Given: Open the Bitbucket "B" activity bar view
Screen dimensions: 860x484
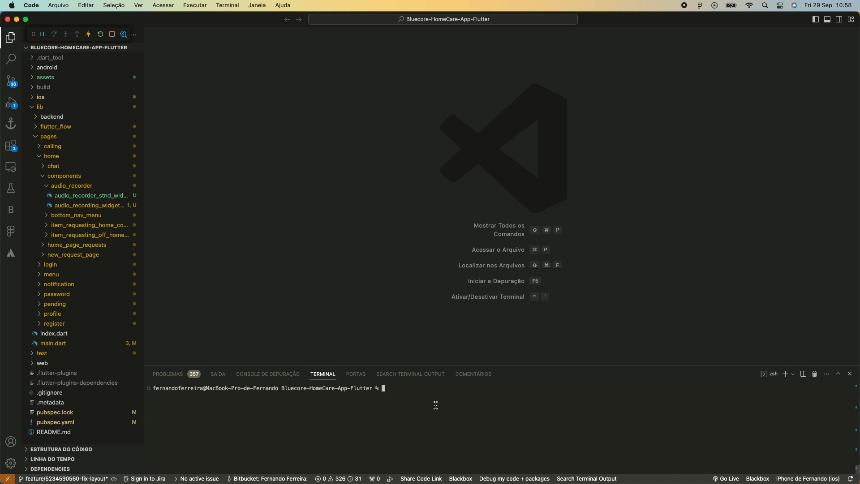Looking at the screenshot, I should point(10,210).
